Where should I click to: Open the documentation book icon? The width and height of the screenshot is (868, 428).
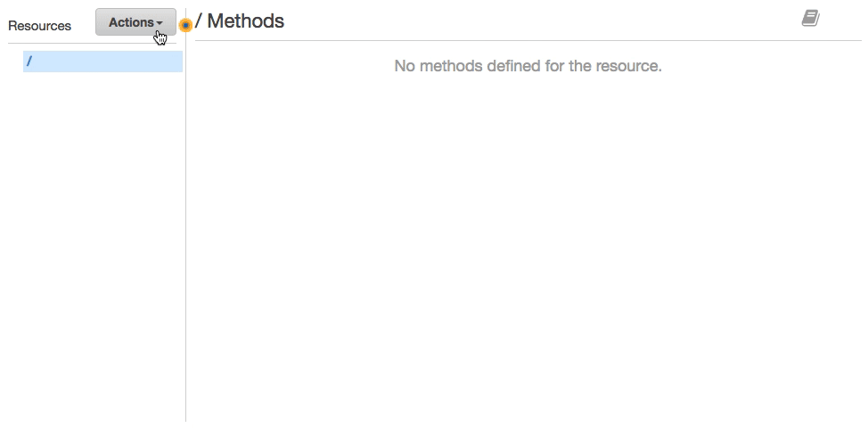coord(810,18)
